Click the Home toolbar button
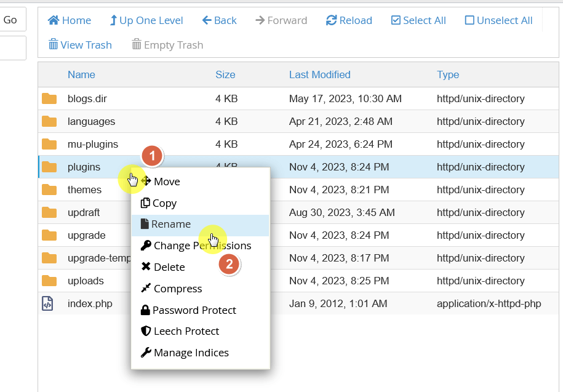563x392 pixels. tap(70, 20)
